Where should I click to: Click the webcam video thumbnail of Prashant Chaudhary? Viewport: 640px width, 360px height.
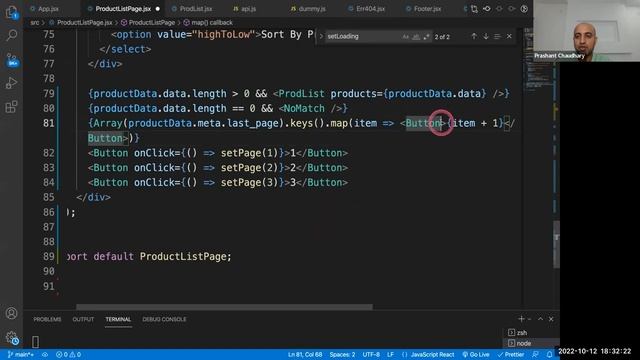587,31
